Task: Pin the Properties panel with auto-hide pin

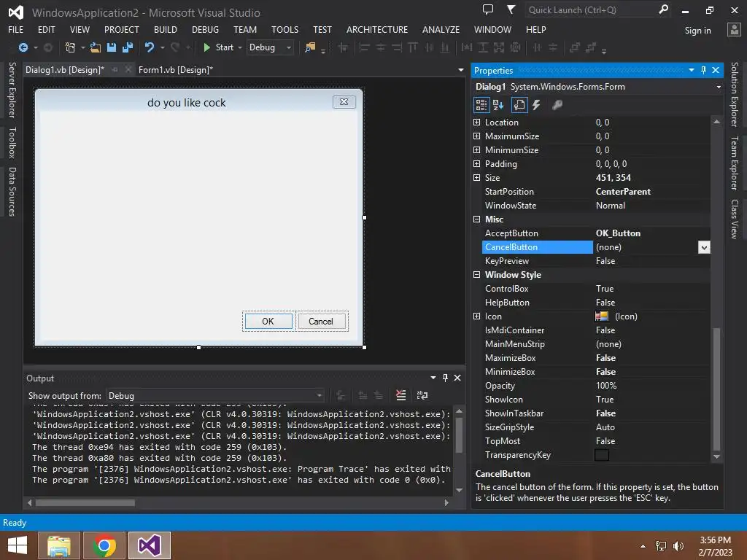Action: coord(704,70)
